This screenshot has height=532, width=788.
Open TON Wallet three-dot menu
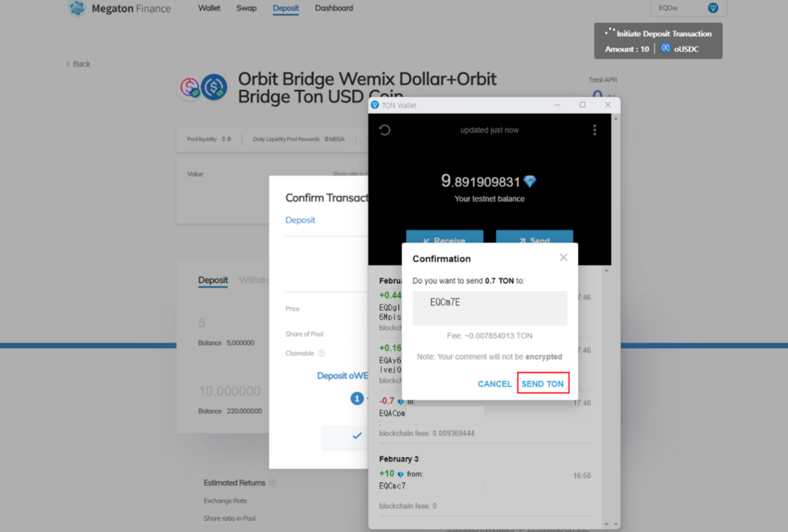pyautogui.click(x=594, y=130)
